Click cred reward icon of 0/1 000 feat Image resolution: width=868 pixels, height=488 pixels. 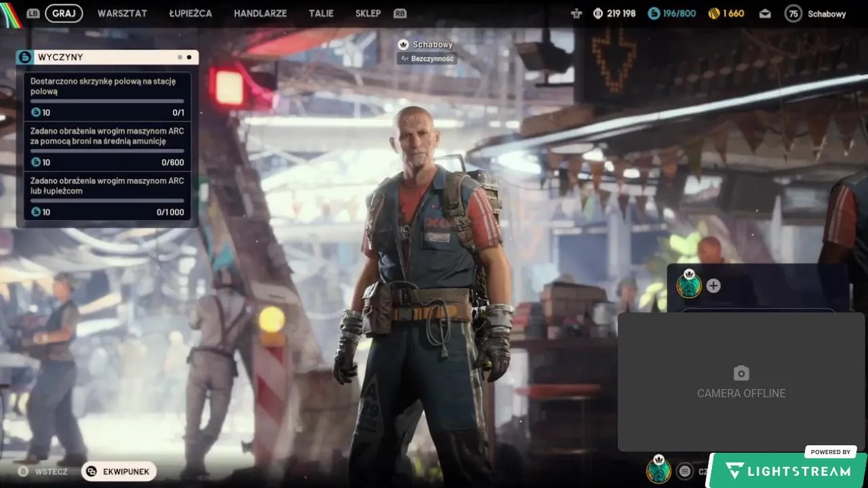tap(36, 212)
